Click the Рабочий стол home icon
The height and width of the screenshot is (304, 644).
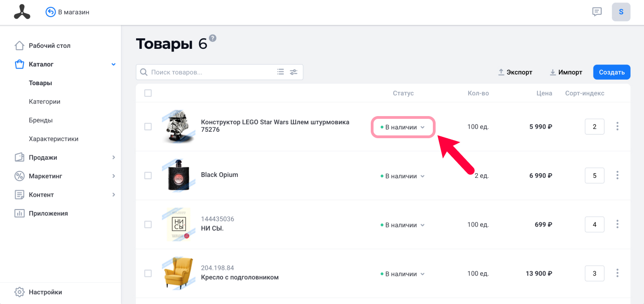click(x=19, y=46)
